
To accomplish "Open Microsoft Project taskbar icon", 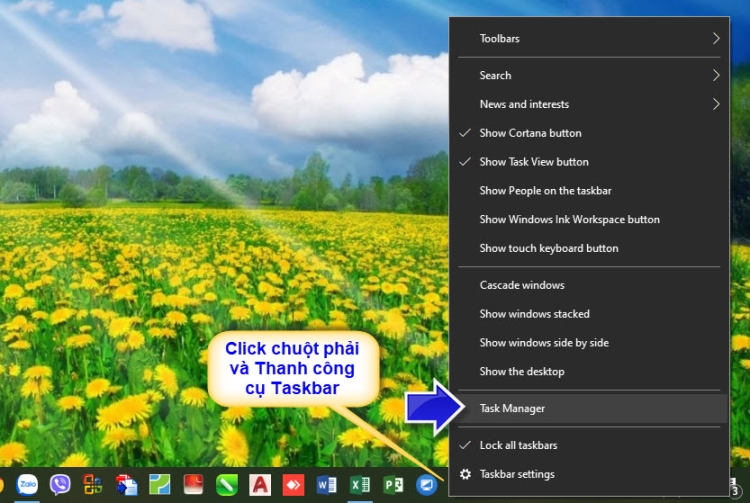I will (393, 485).
